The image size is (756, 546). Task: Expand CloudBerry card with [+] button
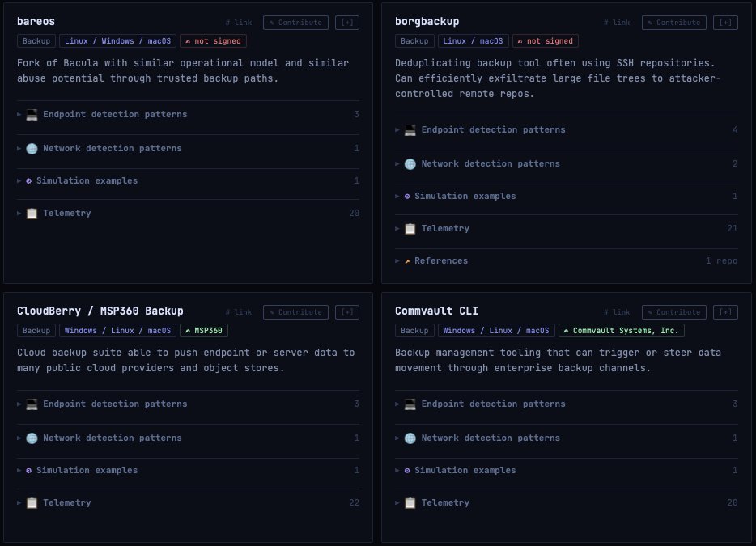click(347, 312)
